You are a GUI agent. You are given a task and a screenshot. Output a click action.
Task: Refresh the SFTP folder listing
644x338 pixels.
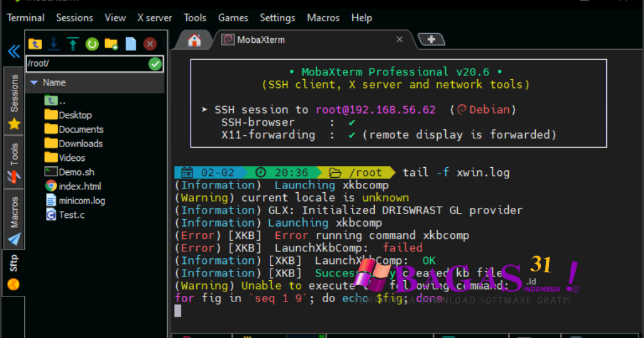[x=92, y=43]
